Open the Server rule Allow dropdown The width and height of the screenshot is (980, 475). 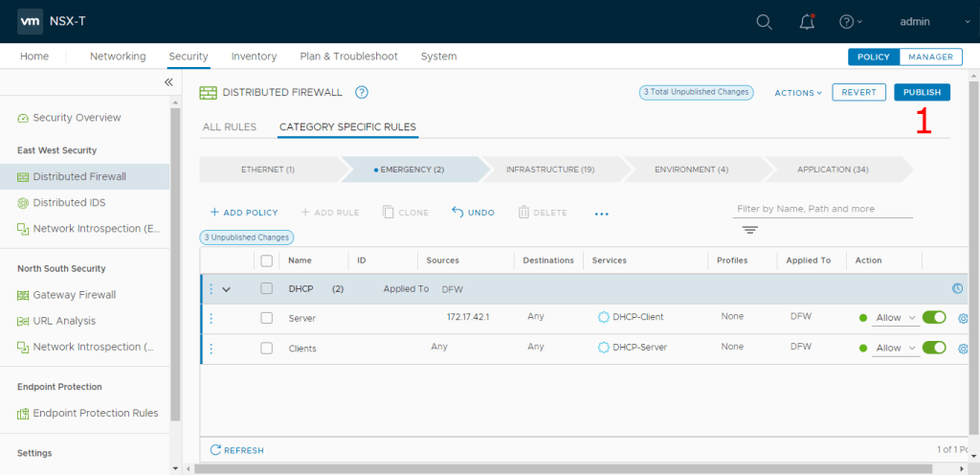pos(896,318)
